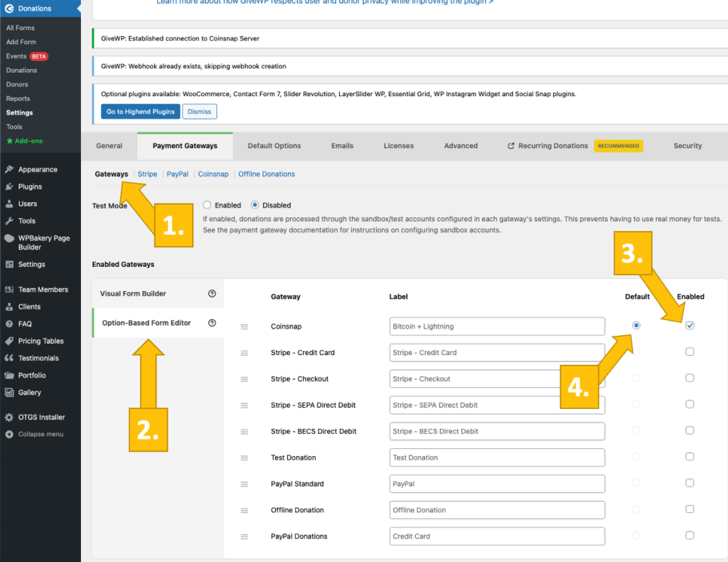
Task: Click the Go to Highend Plugins button
Action: click(x=140, y=112)
